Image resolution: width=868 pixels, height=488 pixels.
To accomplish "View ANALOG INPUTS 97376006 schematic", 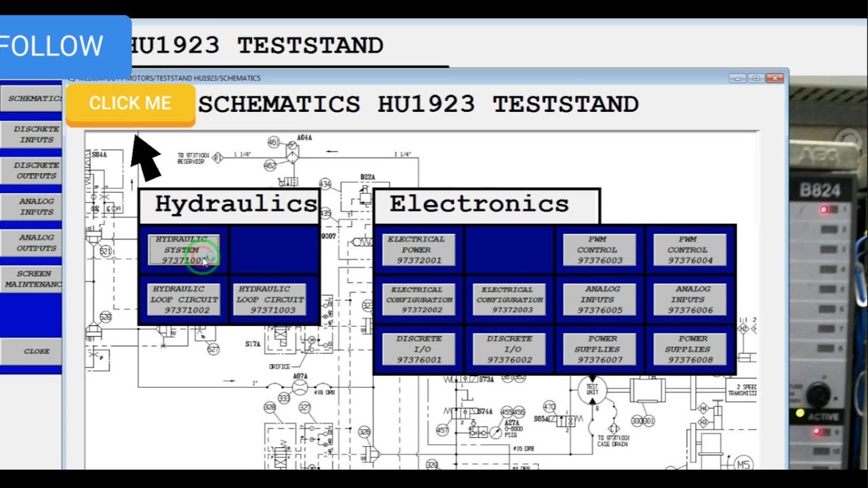I will coord(690,300).
